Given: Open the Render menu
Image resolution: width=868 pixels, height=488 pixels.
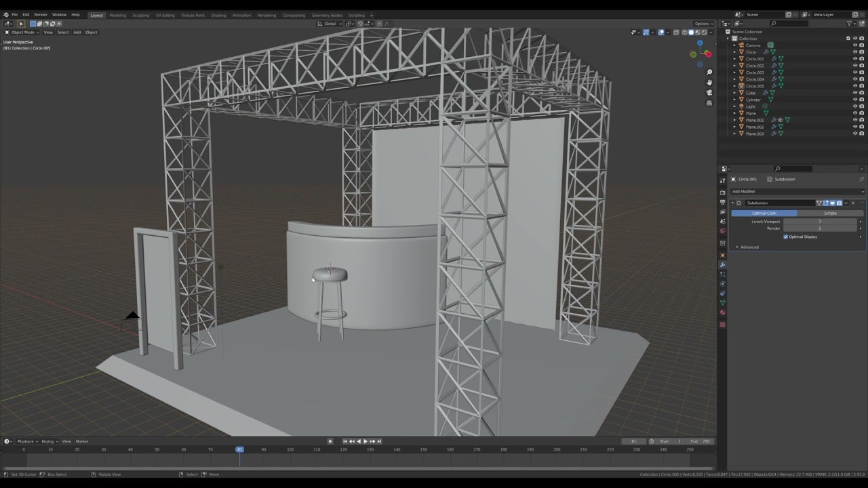Looking at the screenshot, I should tap(41, 14).
